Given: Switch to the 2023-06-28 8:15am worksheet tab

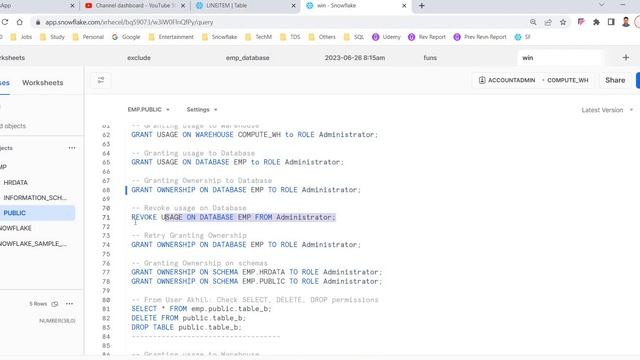Looking at the screenshot, I should (x=355, y=58).
